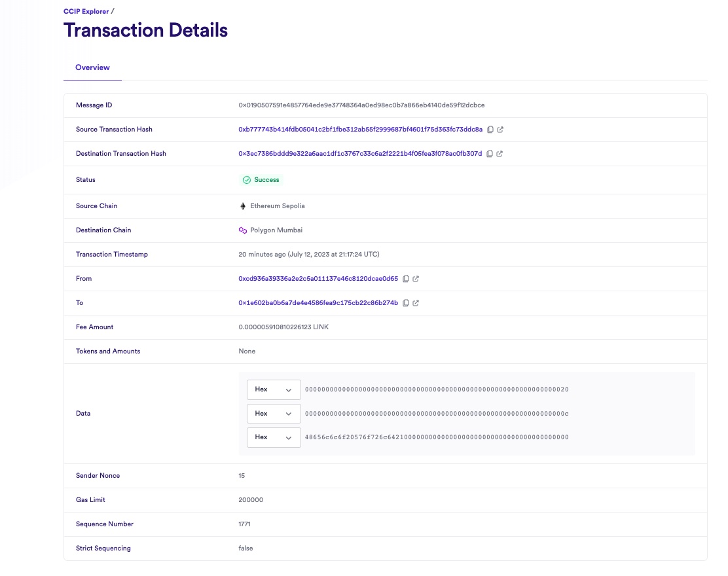Click the Gas Limit value 200000
Viewport: 728px width, 576px height.
(251, 500)
